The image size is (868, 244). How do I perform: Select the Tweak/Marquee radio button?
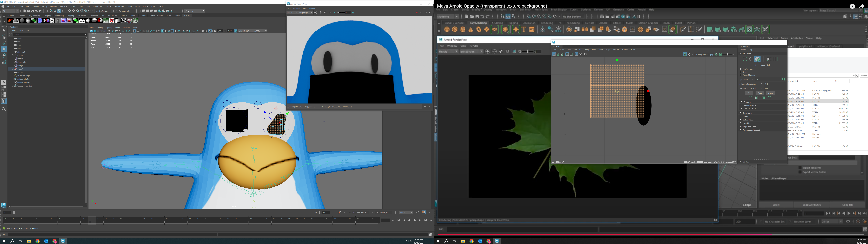pyautogui.click(x=741, y=75)
